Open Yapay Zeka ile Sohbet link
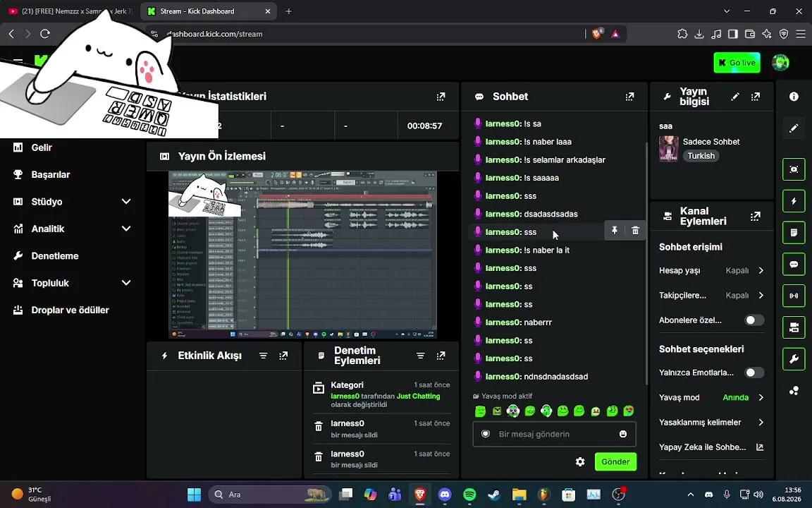812x508 pixels. coord(711,447)
